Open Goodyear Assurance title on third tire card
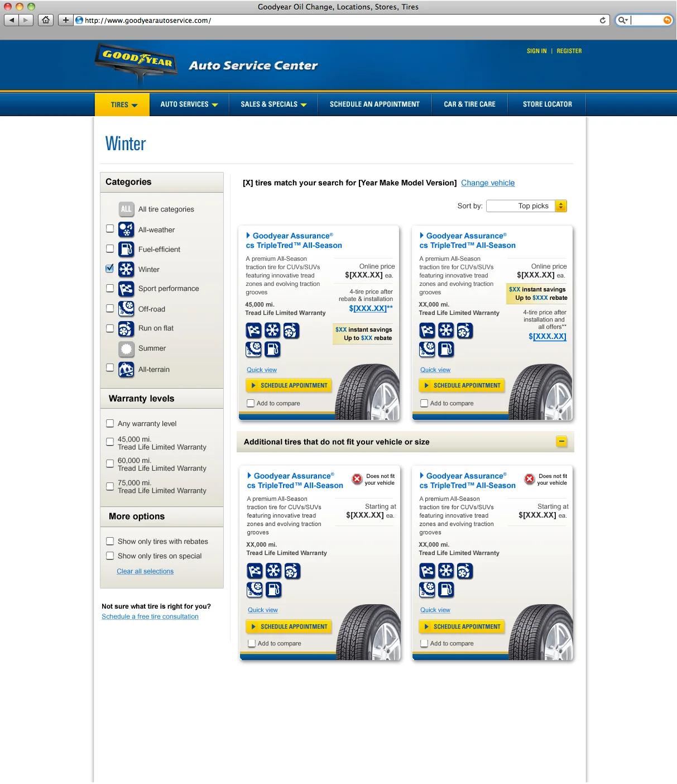 (x=295, y=481)
